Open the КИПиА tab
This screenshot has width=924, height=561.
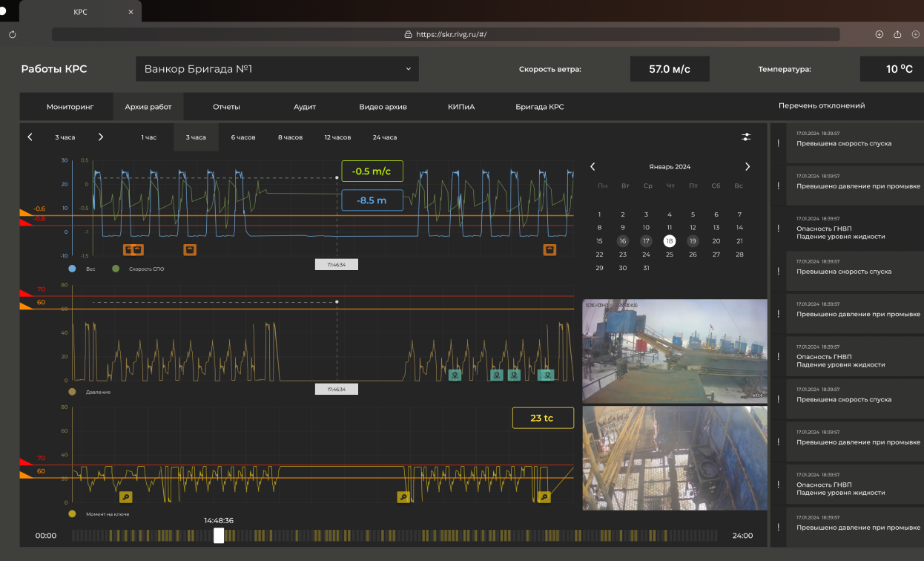coord(461,107)
